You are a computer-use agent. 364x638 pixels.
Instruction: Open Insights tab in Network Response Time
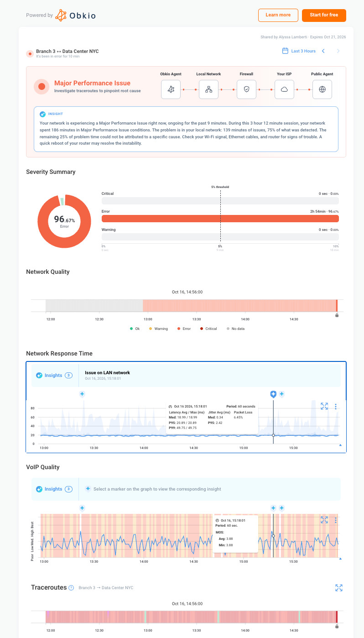[53, 376]
